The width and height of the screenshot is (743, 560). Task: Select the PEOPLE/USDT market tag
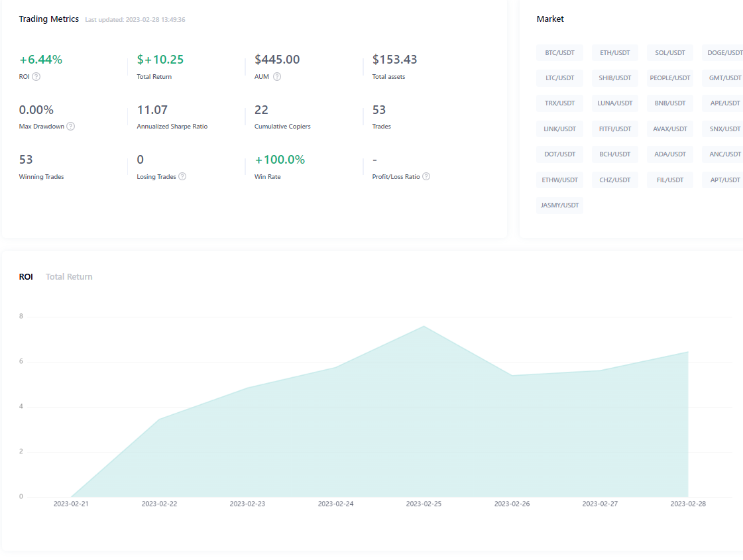pos(670,78)
